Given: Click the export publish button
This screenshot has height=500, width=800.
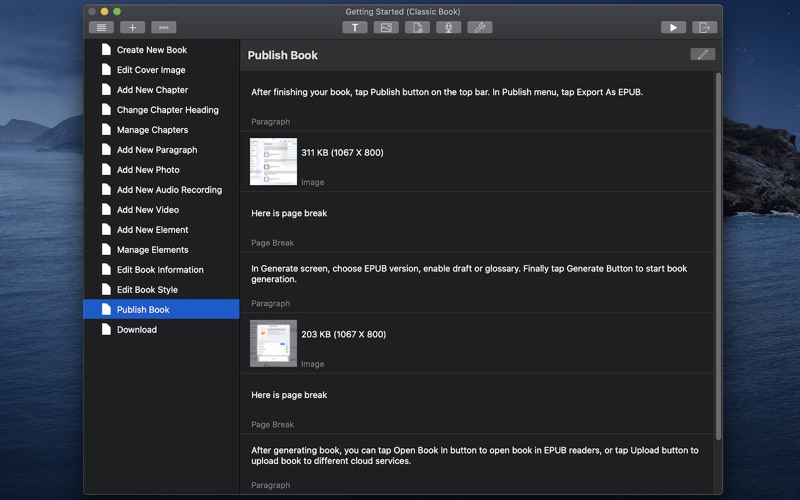Looking at the screenshot, I should pyautogui.click(x=705, y=28).
